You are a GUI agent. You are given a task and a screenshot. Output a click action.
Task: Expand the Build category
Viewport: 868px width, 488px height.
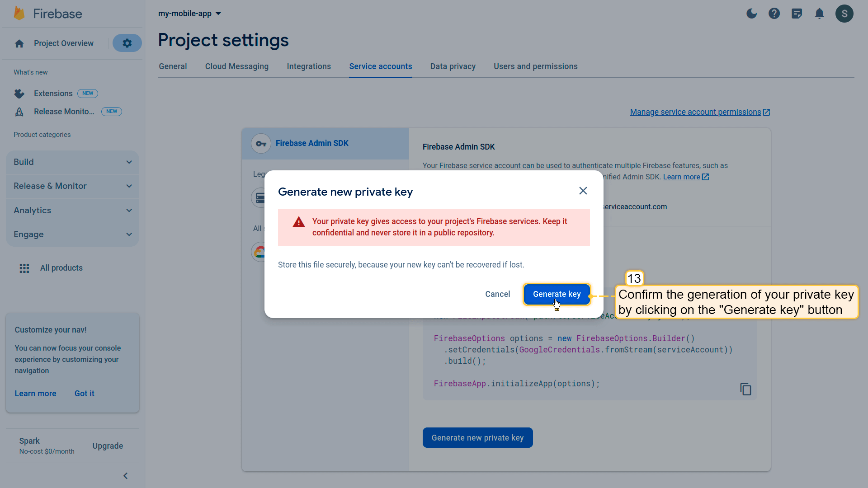point(72,162)
